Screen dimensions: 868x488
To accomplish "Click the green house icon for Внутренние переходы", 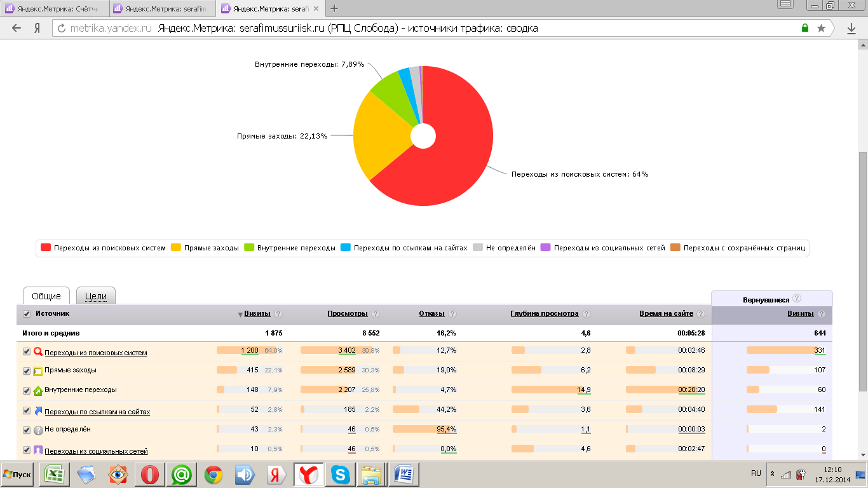I will pos(38,391).
